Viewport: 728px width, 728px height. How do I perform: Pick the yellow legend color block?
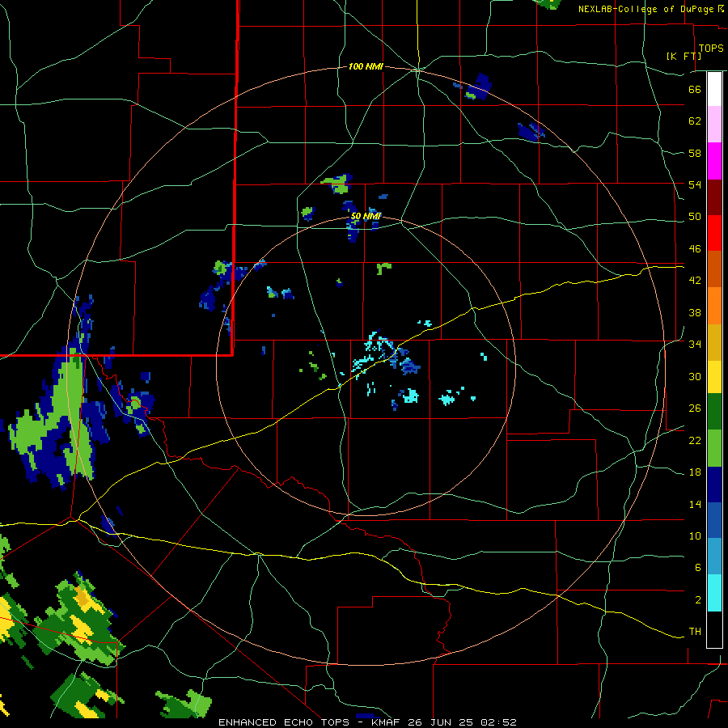714,378
